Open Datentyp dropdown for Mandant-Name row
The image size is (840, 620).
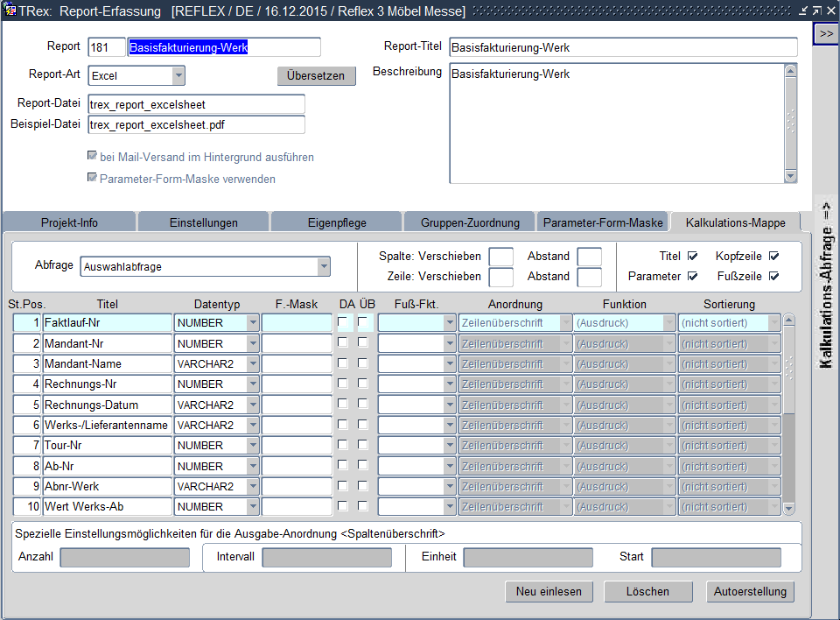pyautogui.click(x=253, y=363)
